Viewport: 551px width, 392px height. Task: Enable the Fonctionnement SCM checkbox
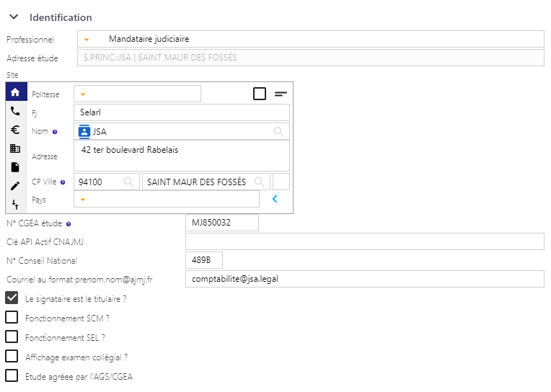pyautogui.click(x=12, y=317)
